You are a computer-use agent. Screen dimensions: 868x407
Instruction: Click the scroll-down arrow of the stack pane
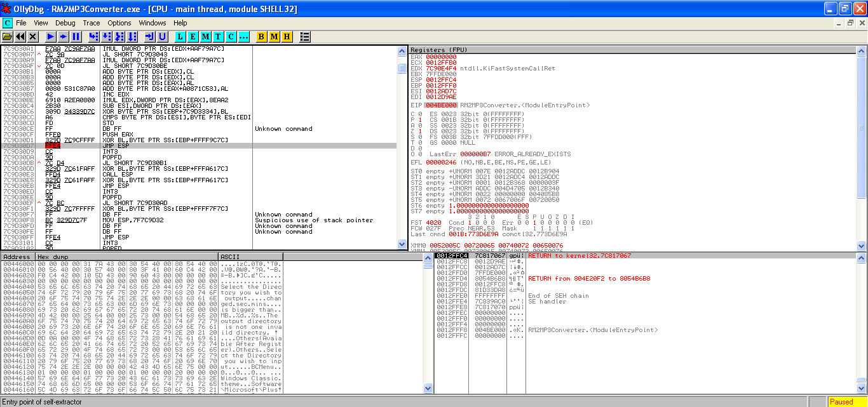point(861,389)
